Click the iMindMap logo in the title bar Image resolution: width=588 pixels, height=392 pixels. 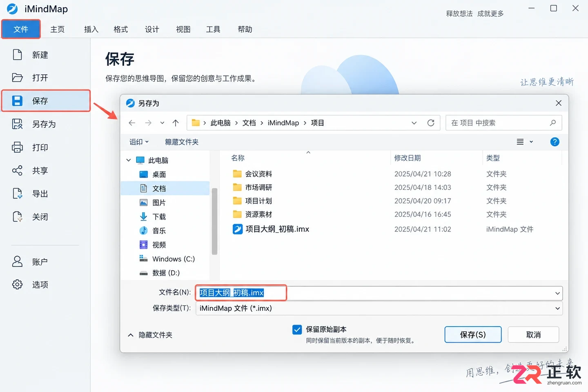coord(12,9)
